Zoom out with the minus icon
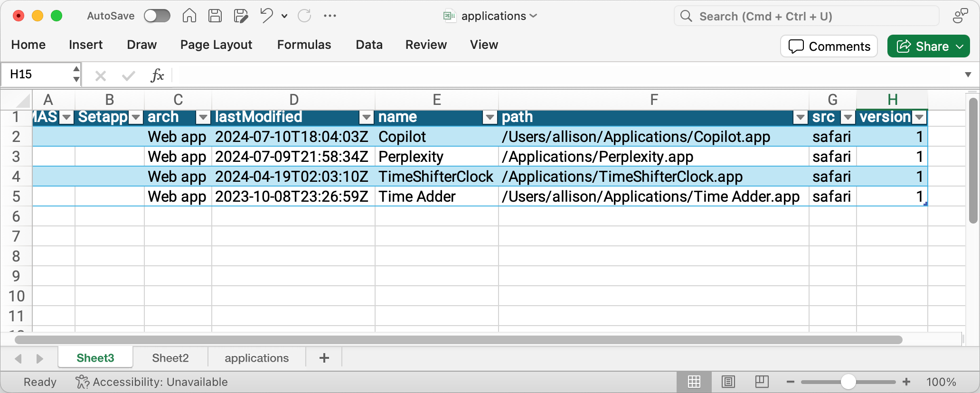The width and height of the screenshot is (980, 393). tap(791, 382)
